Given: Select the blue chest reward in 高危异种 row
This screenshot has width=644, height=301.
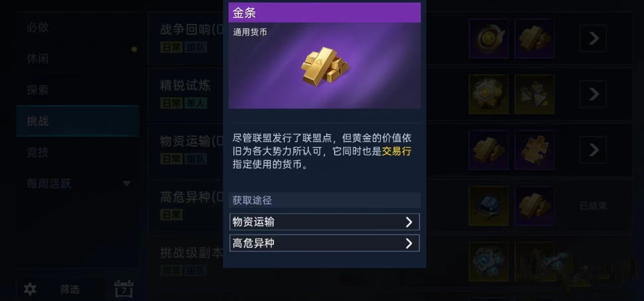Looking at the screenshot, I should 489,206.
